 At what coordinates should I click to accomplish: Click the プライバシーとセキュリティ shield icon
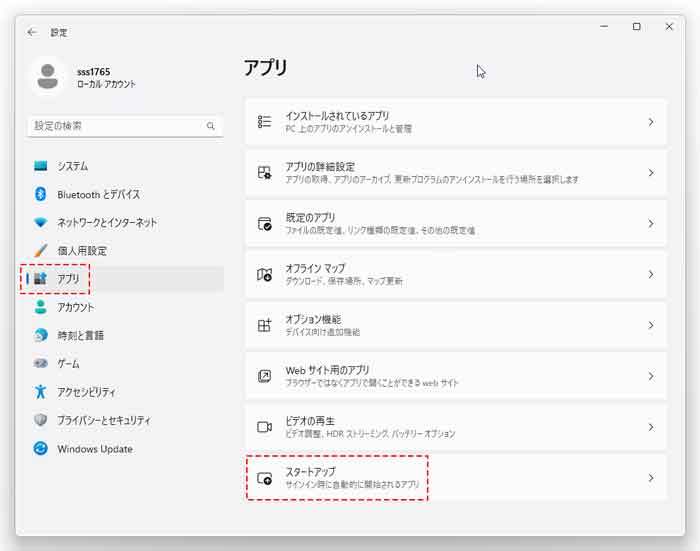click(x=41, y=420)
